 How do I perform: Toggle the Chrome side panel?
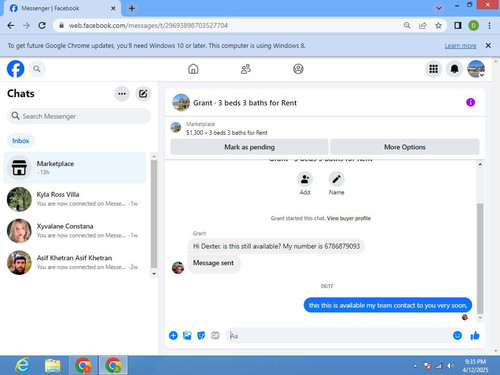pos(458,26)
